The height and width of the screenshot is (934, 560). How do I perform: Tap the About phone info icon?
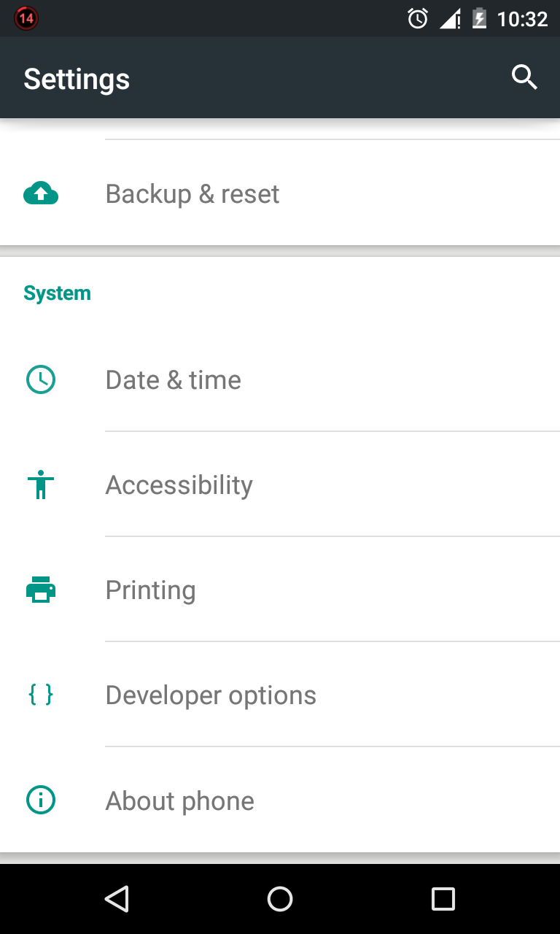click(x=41, y=800)
